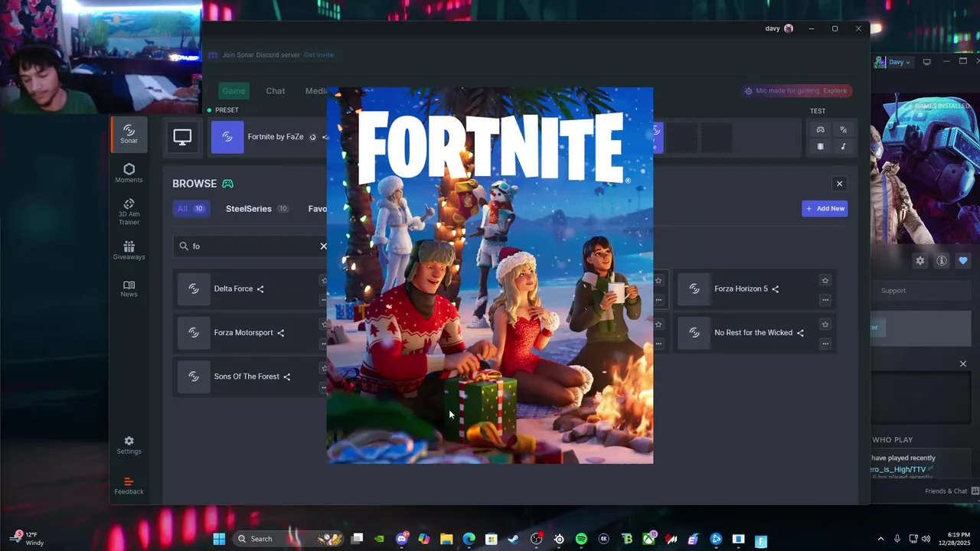Viewport: 980px width, 551px height.
Task: Favorite the Forza Horizon 5 preset star
Action: click(825, 280)
